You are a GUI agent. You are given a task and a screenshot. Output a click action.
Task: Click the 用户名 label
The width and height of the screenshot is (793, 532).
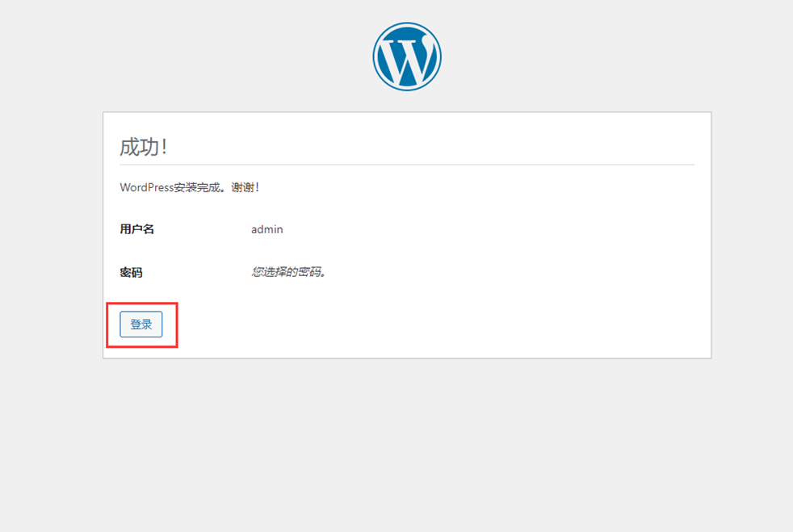click(137, 229)
